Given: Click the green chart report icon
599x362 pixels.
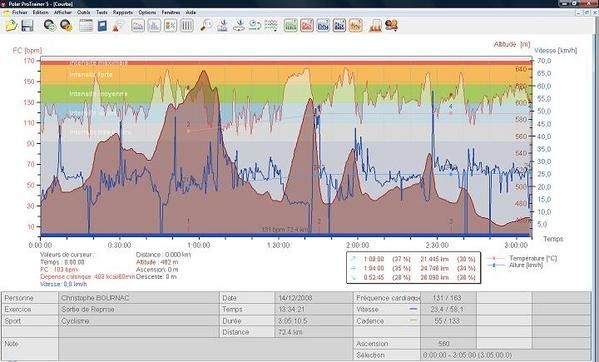Looking at the screenshot, I should [291, 26].
